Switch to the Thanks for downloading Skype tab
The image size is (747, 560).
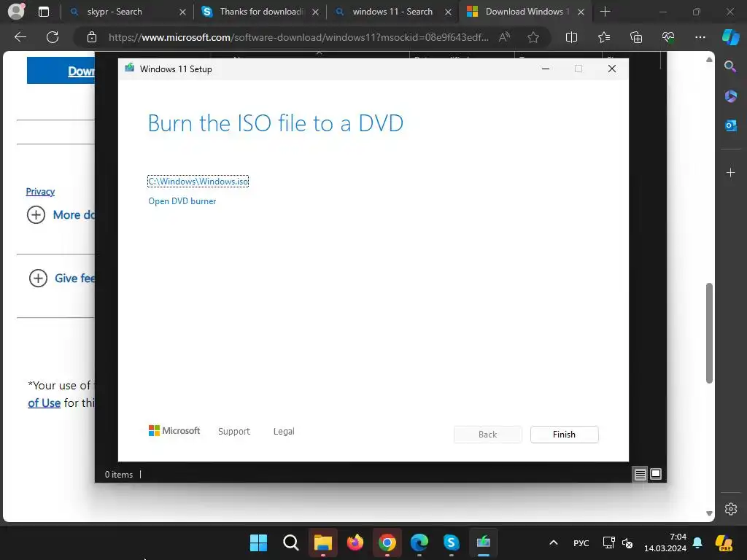tap(262, 12)
